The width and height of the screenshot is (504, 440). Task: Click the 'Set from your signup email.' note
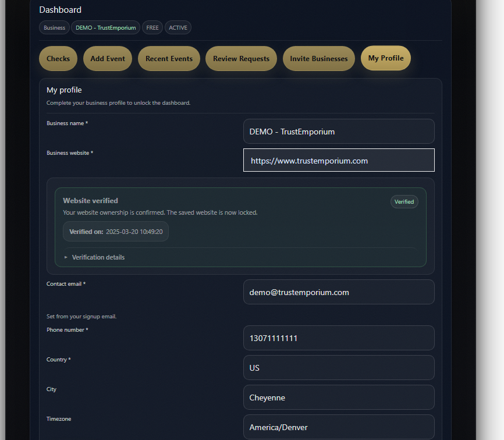tap(81, 317)
